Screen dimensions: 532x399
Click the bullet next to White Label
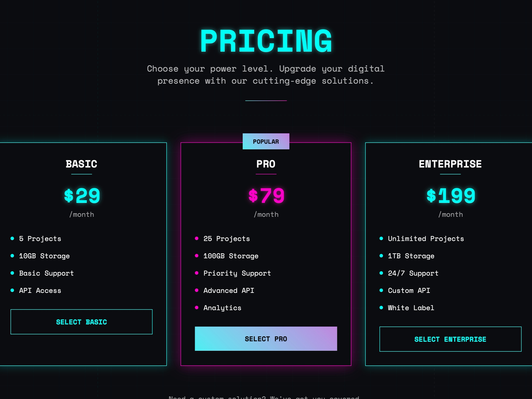[381, 308]
